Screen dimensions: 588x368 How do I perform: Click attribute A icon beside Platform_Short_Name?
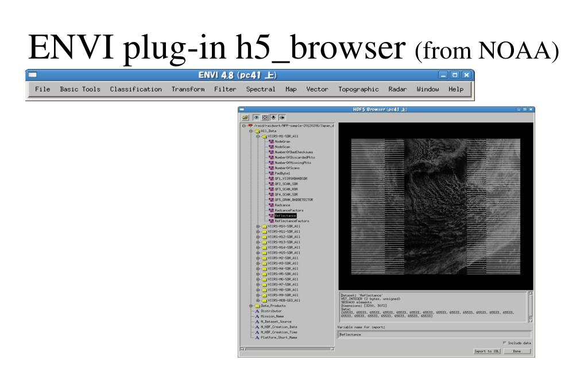pos(257,338)
